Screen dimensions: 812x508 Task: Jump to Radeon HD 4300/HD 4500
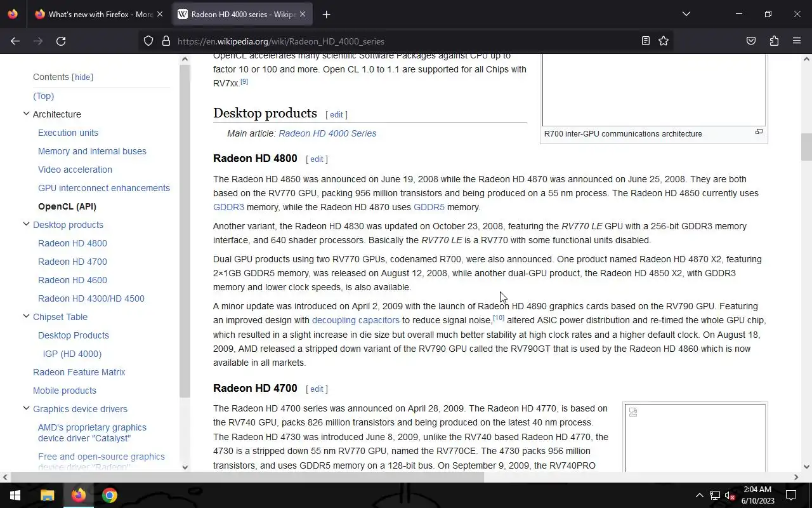tap(91, 298)
